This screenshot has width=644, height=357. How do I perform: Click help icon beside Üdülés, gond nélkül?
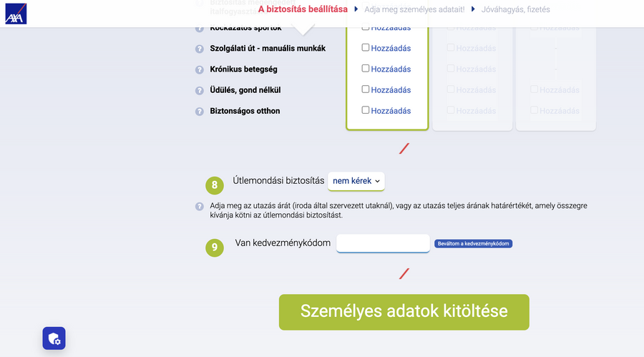(x=200, y=91)
